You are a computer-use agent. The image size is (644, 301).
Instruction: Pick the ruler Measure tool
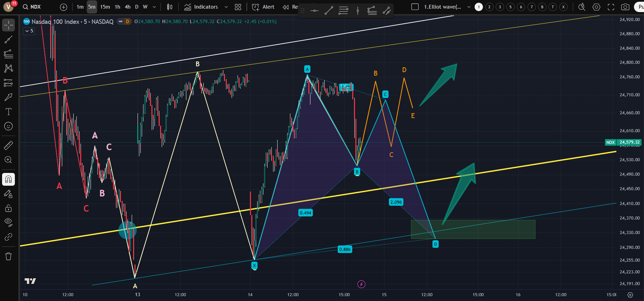tap(9, 145)
